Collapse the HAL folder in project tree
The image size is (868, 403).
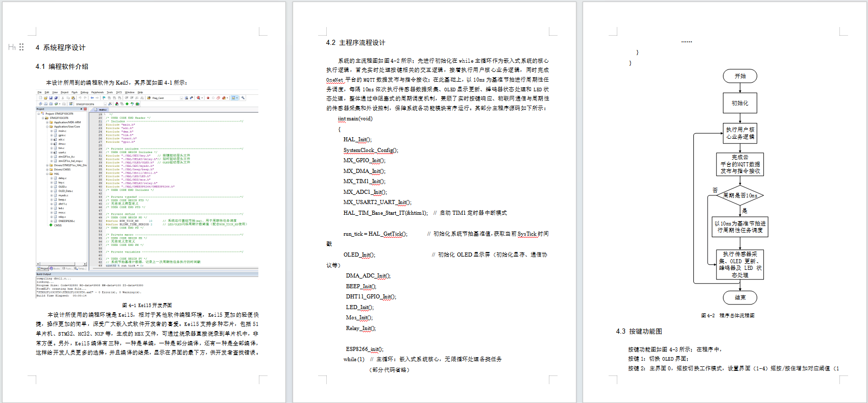click(47, 174)
